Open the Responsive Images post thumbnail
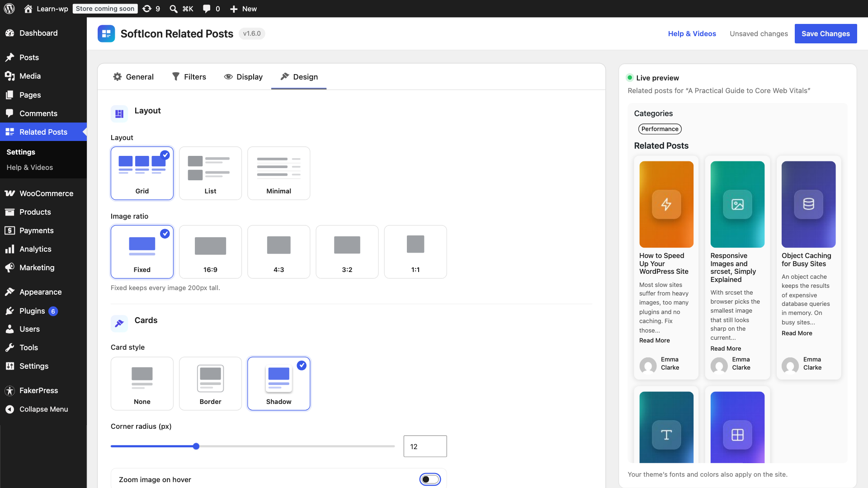 [x=737, y=204]
